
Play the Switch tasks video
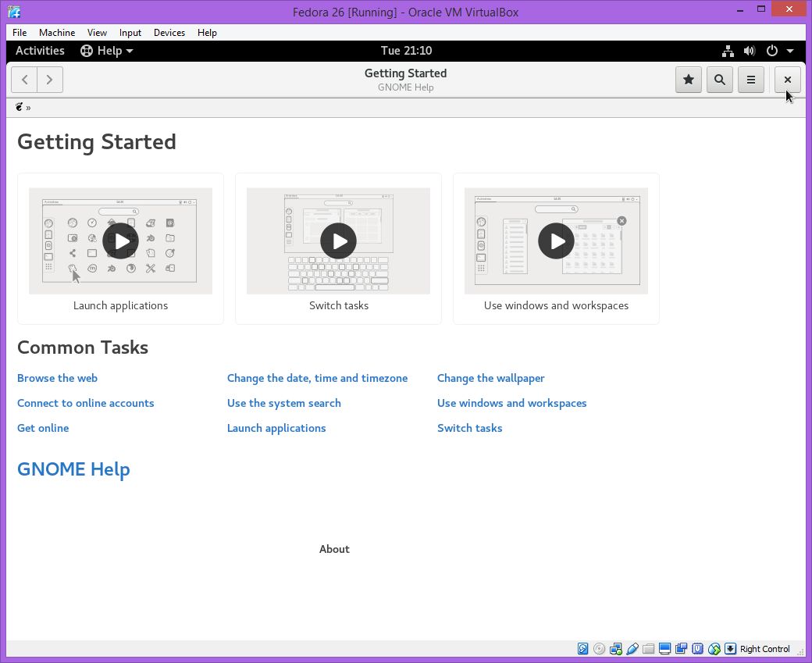[338, 241]
